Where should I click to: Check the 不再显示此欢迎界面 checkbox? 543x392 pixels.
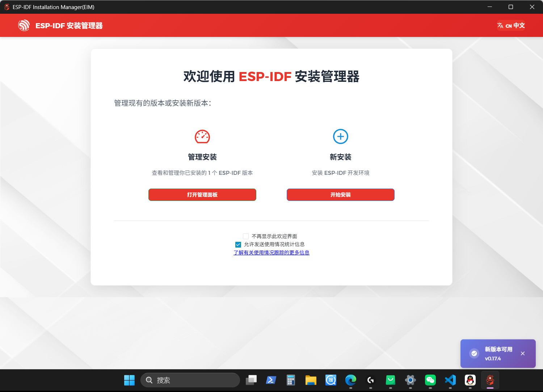246,236
